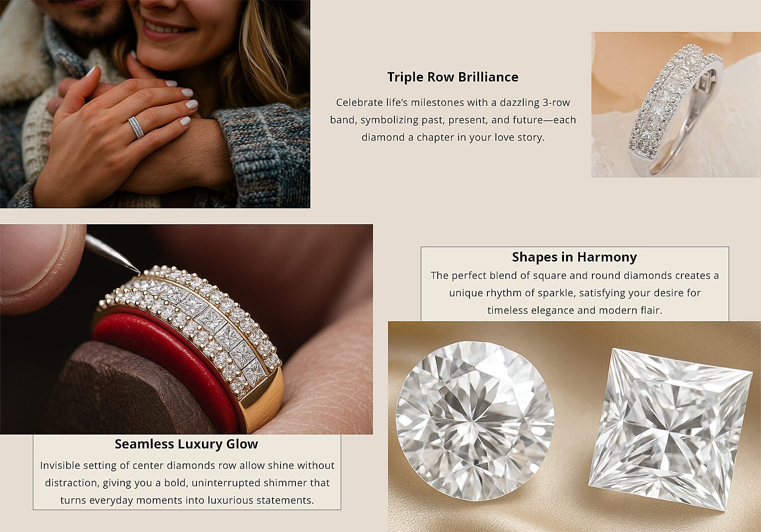Select the Seamless Luxury Glow heading
The image size is (761, 532).
tap(187, 444)
